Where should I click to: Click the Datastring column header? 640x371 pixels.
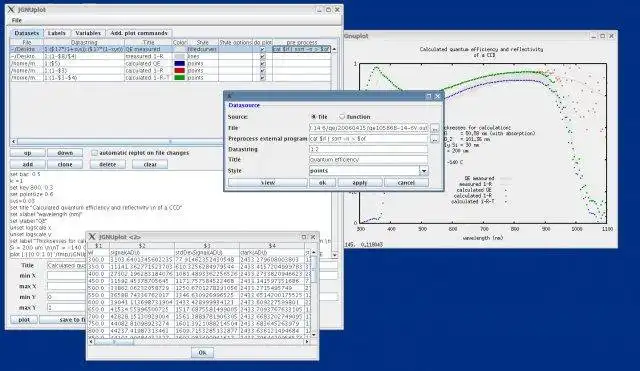click(x=84, y=42)
